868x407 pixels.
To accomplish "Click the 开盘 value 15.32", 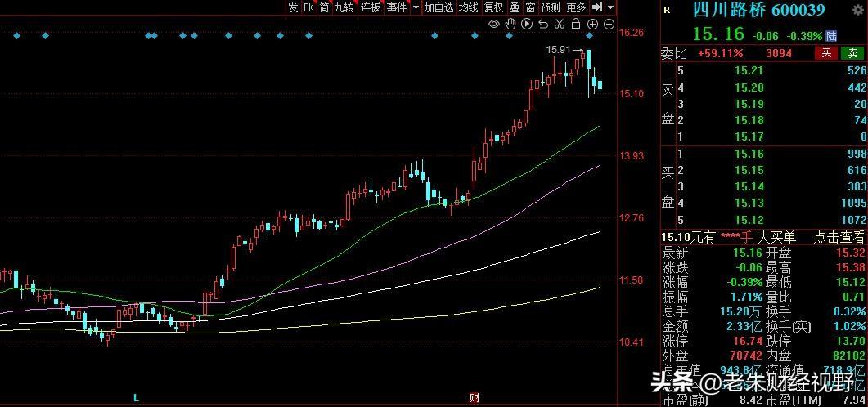I will tap(852, 253).
